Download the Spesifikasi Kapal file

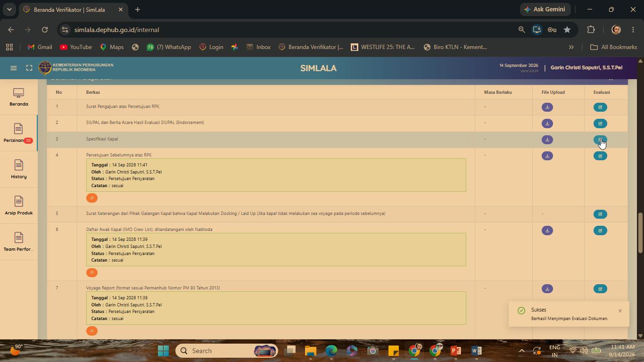tap(547, 140)
